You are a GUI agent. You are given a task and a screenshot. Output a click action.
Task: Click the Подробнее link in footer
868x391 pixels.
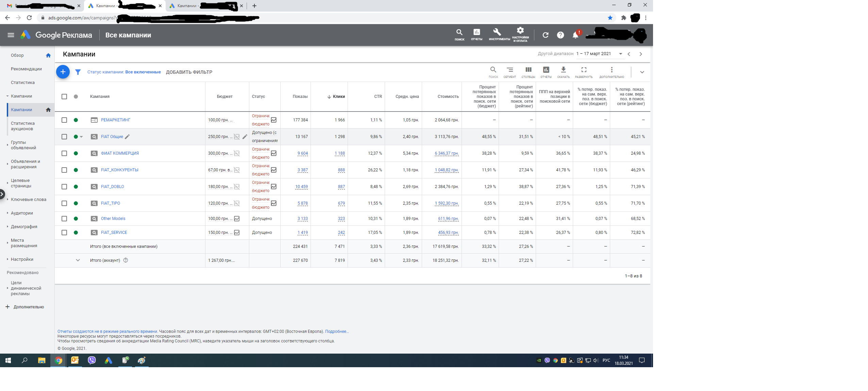pos(337,331)
